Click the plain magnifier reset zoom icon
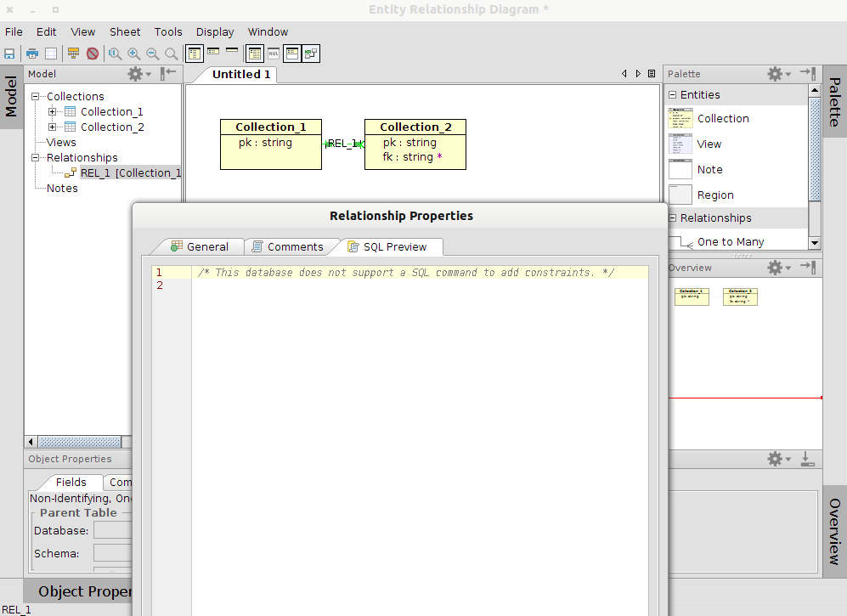Image resolution: width=847 pixels, height=616 pixels. 172,54
